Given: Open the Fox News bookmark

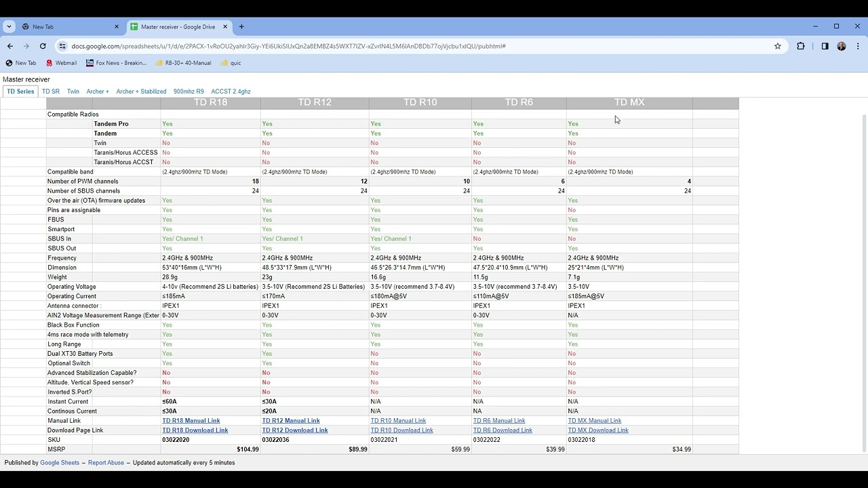Looking at the screenshot, I should click(116, 63).
